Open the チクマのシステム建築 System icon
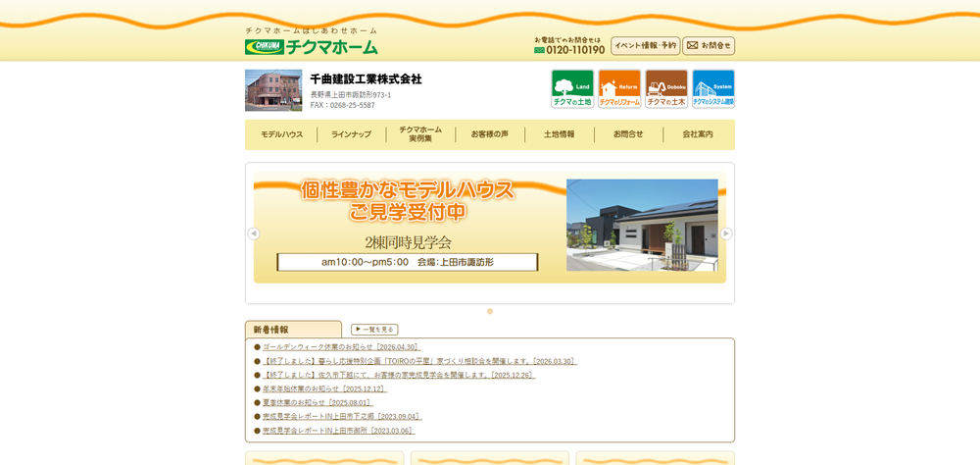The height and width of the screenshot is (465, 980). pyautogui.click(x=713, y=89)
